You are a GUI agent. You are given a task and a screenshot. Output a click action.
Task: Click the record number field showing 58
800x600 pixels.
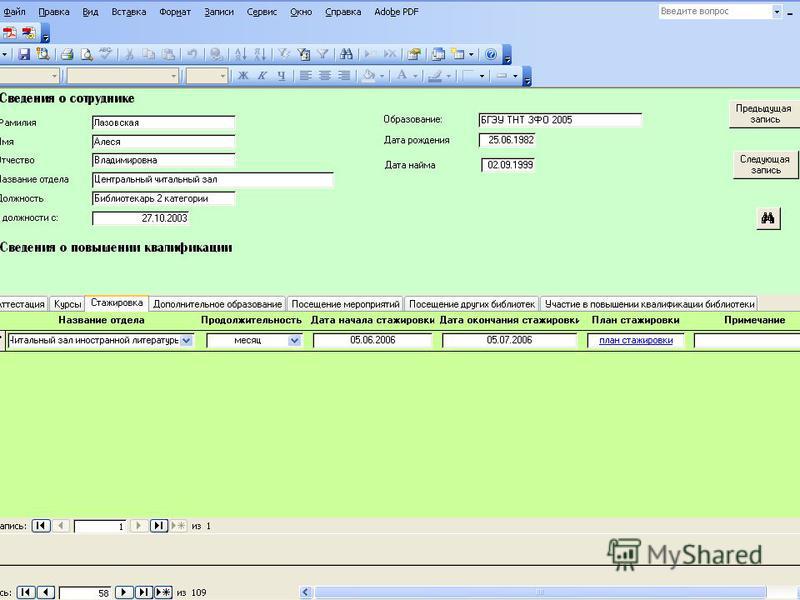point(85,593)
